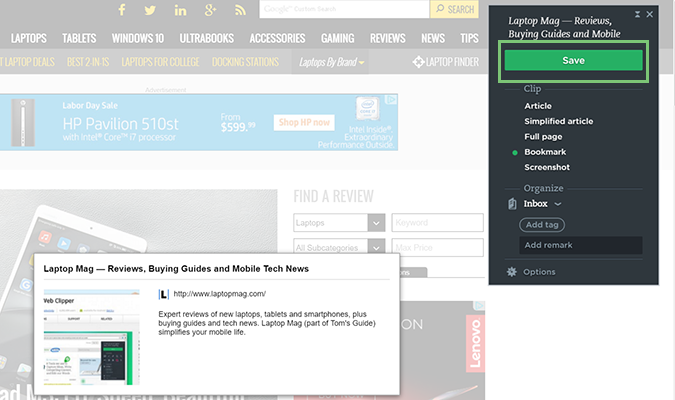Click the clipper Options gear icon

point(511,272)
